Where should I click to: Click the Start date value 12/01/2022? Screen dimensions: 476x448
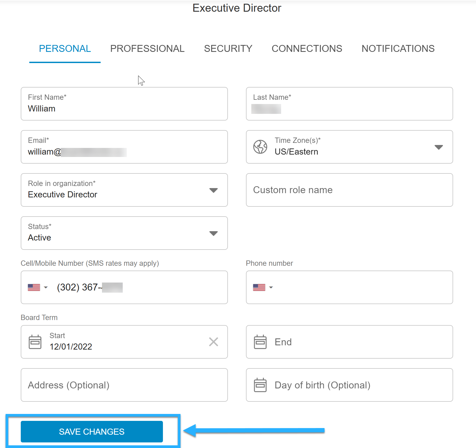(71, 347)
